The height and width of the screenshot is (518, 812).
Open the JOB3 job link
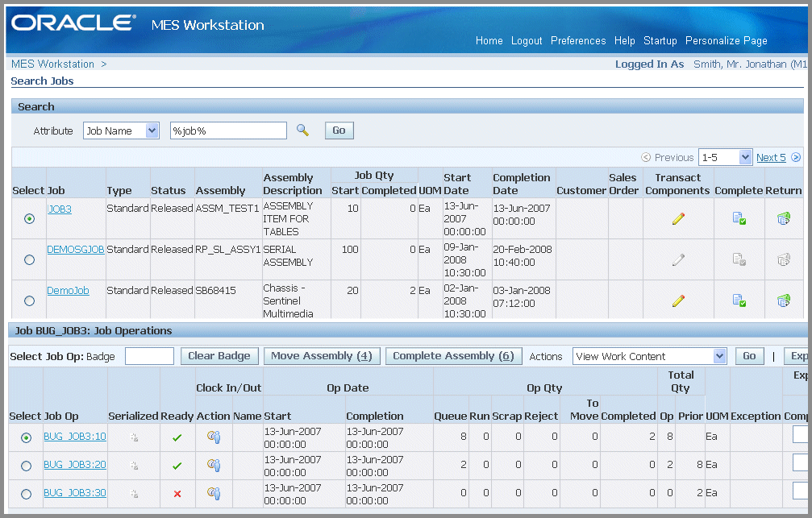tap(60, 209)
